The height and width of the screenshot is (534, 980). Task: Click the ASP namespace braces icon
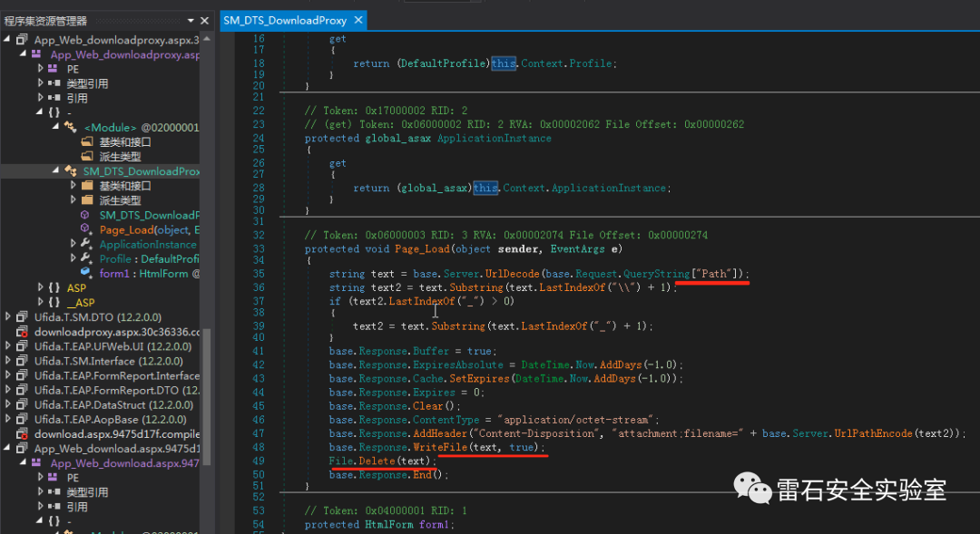[54, 288]
